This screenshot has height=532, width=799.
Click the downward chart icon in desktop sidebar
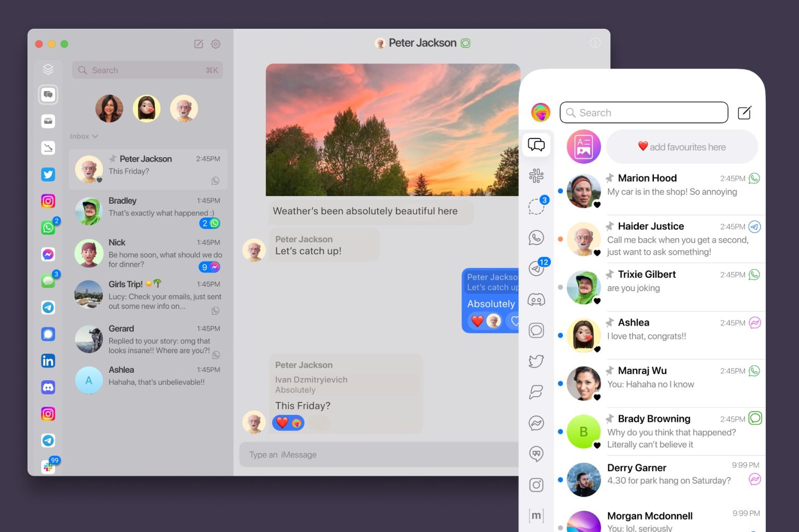48,148
